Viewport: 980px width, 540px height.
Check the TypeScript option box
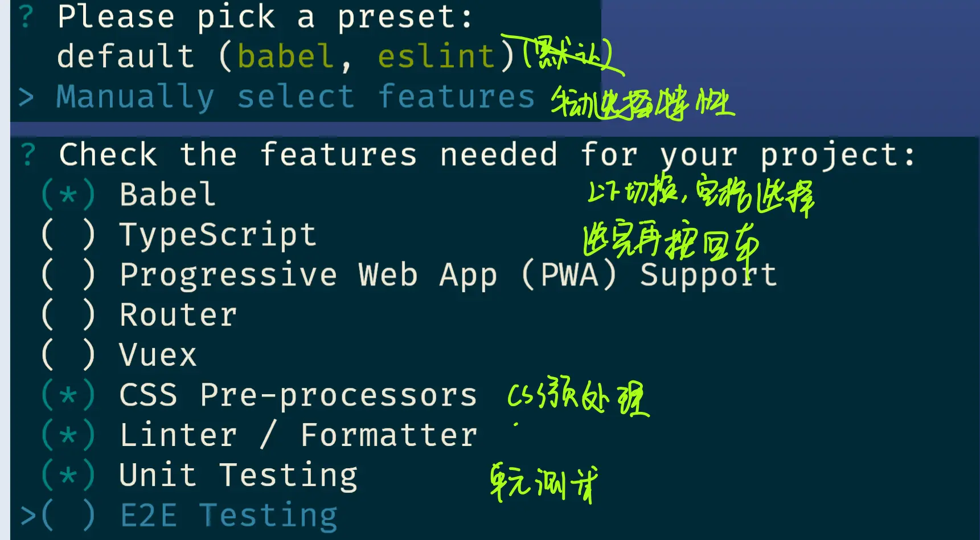[68, 235]
